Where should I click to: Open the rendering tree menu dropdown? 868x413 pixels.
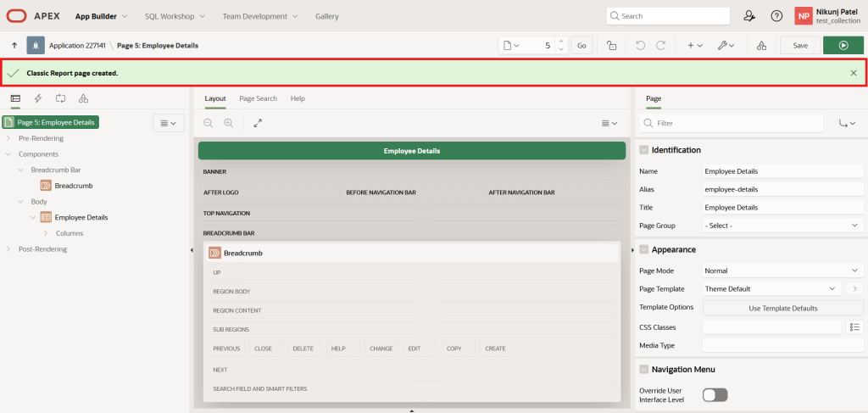(169, 124)
